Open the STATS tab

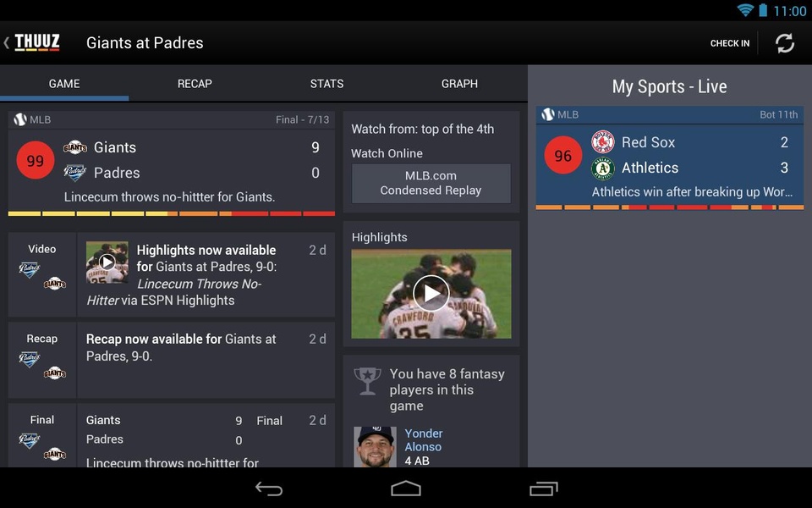(326, 84)
